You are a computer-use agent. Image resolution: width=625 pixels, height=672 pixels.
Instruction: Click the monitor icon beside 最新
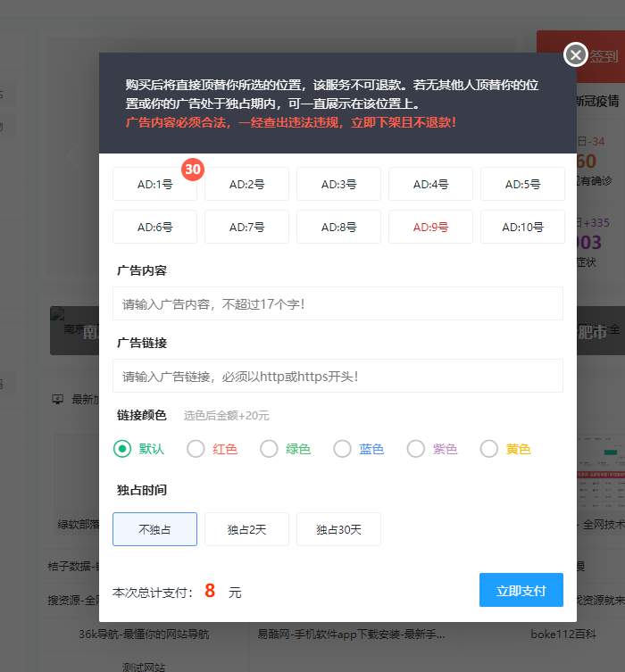pyautogui.click(x=57, y=400)
